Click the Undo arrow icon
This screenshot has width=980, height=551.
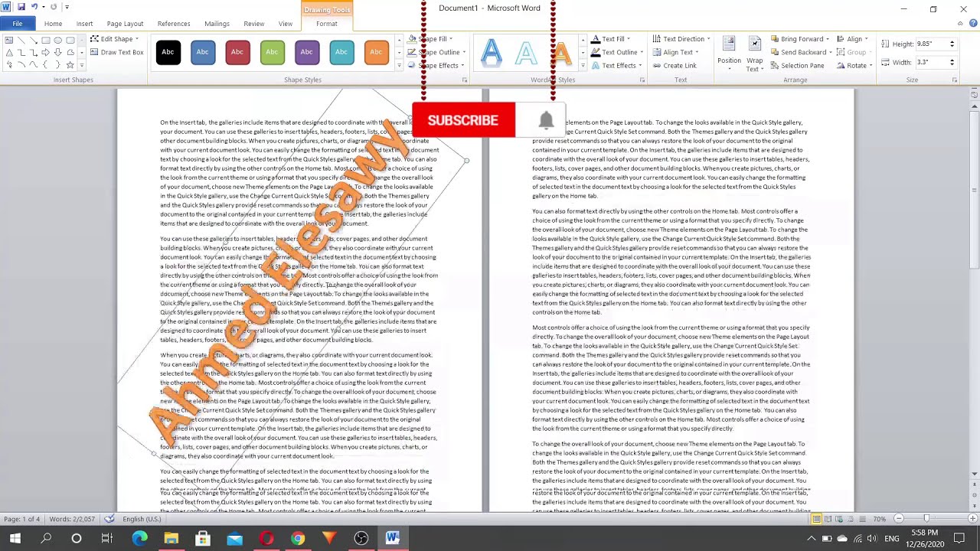click(34, 7)
